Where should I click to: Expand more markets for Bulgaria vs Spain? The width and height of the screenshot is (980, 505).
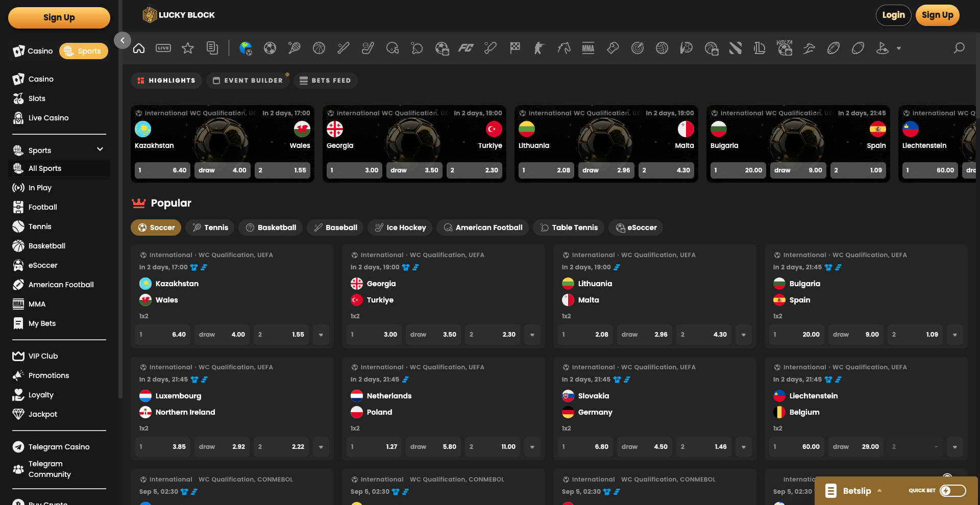point(955,335)
